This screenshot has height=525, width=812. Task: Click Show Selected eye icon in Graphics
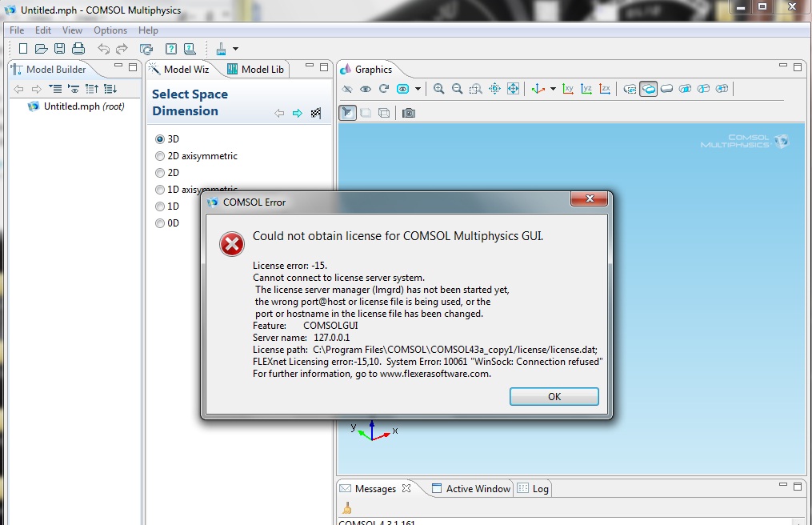[x=366, y=89]
